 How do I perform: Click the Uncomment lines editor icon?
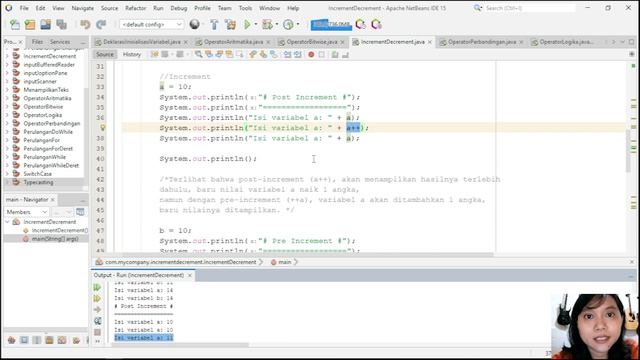coord(345,54)
